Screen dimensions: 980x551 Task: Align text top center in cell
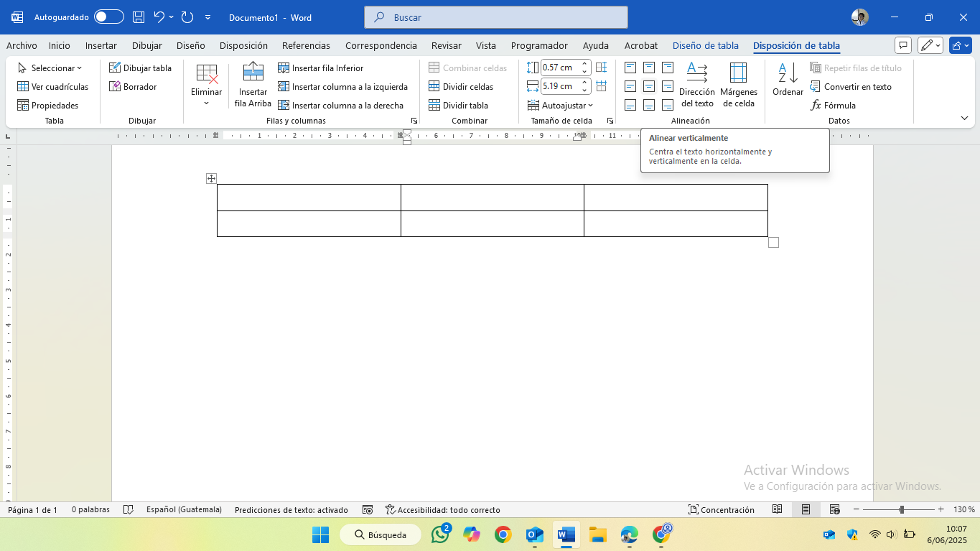649,68
